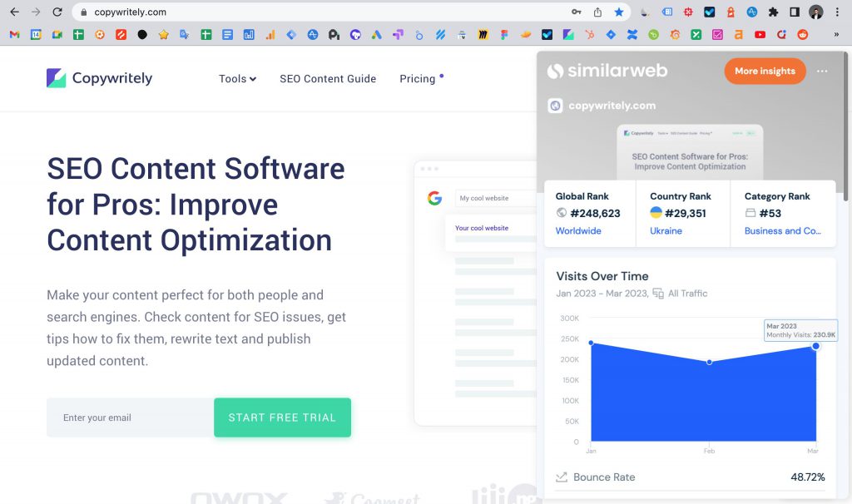The image size is (852, 504).
Task: Share this page via the share icon
Action: [597, 12]
